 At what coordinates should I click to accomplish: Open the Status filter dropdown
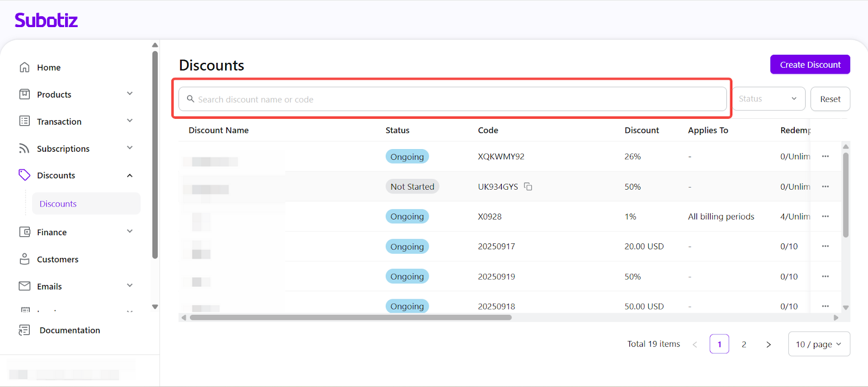click(768, 99)
